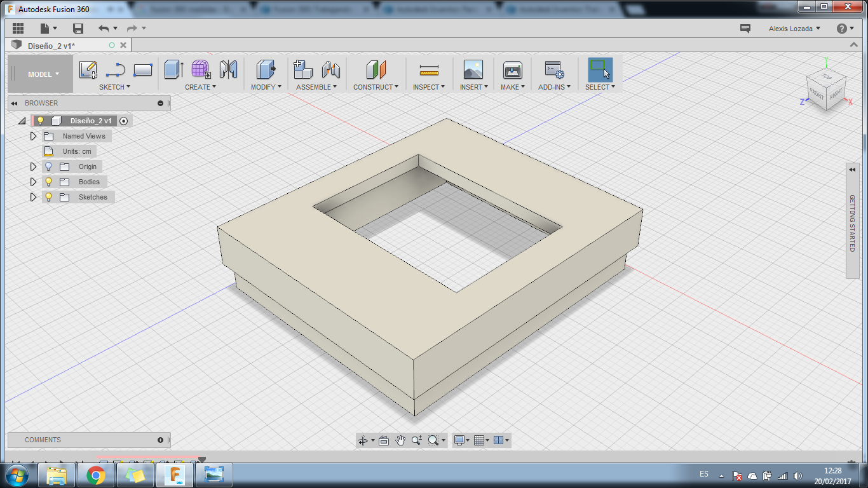Expand the Origin folder
Screen dimensions: 868x488
point(34,166)
